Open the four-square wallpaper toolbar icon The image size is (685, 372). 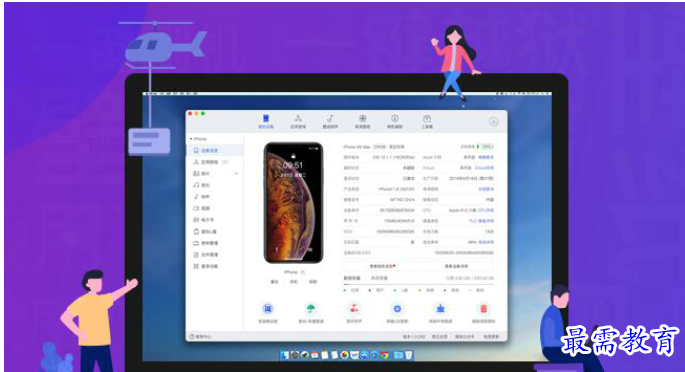click(x=362, y=121)
